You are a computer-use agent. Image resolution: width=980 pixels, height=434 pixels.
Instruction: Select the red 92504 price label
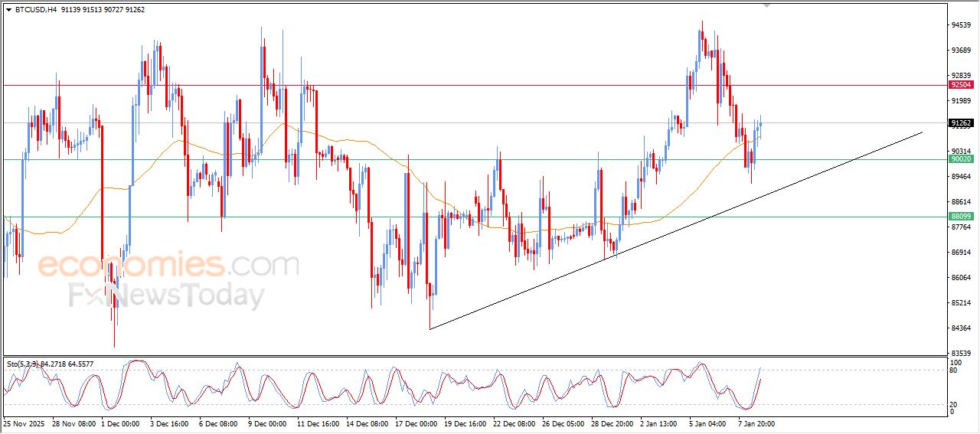coord(960,85)
